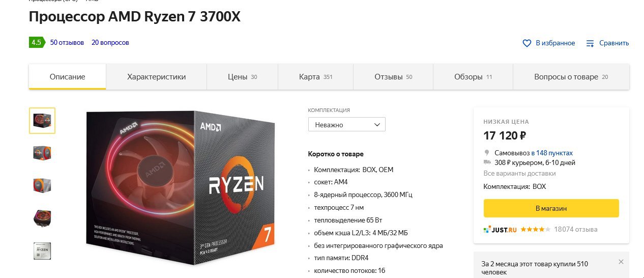The height and width of the screenshot is (278, 644).
Task: Open the Вопросы о товаре tab
Action: tap(571, 77)
